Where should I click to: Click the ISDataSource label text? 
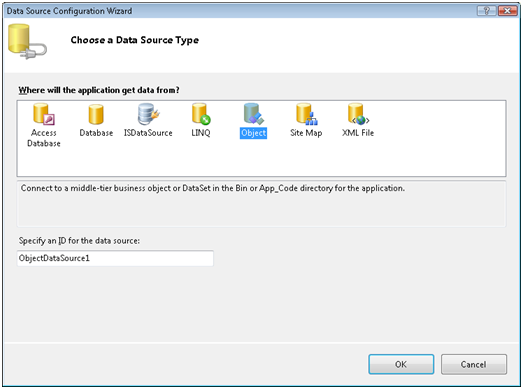coord(148,133)
